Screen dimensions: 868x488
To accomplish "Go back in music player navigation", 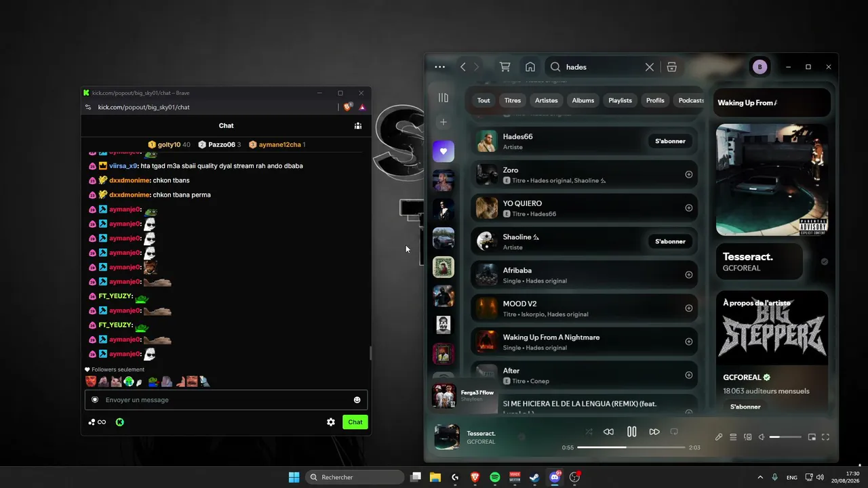I will pyautogui.click(x=463, y=67).
